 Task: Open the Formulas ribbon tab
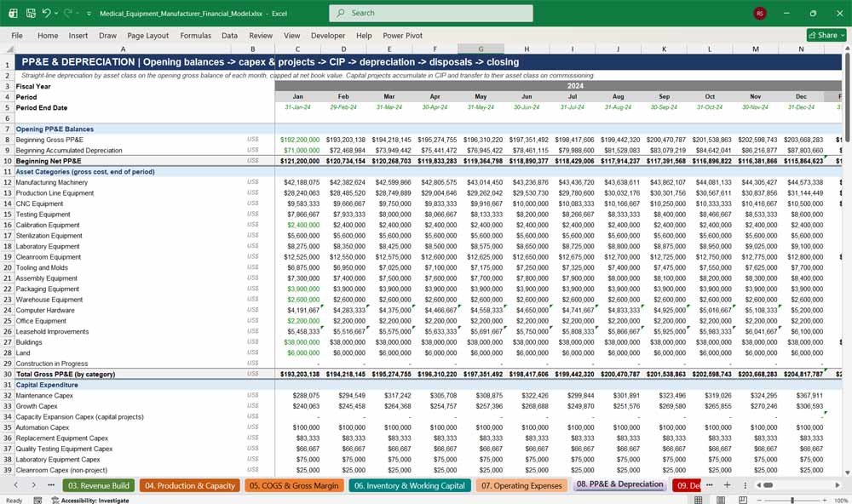tap(196, 35)
